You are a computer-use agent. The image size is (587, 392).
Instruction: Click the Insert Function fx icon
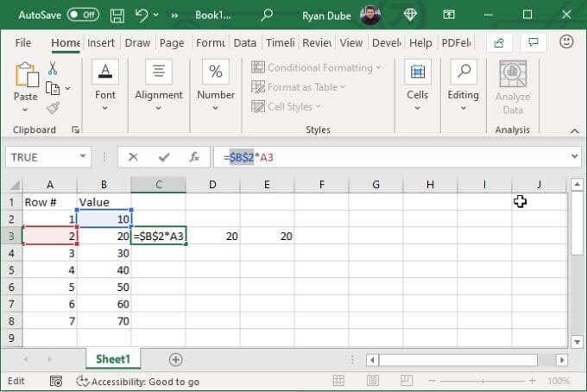[x=194, y=157]
